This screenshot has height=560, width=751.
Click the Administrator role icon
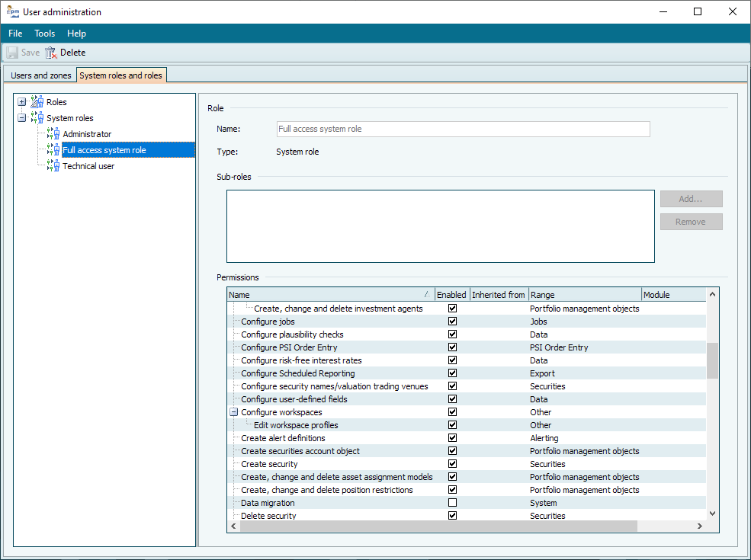(53, 134)
